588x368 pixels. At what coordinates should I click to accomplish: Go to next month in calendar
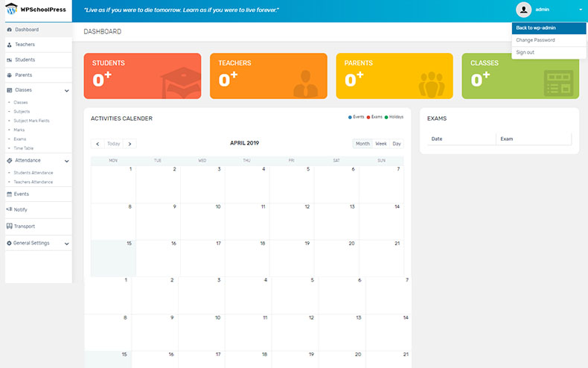coord(130,144)
